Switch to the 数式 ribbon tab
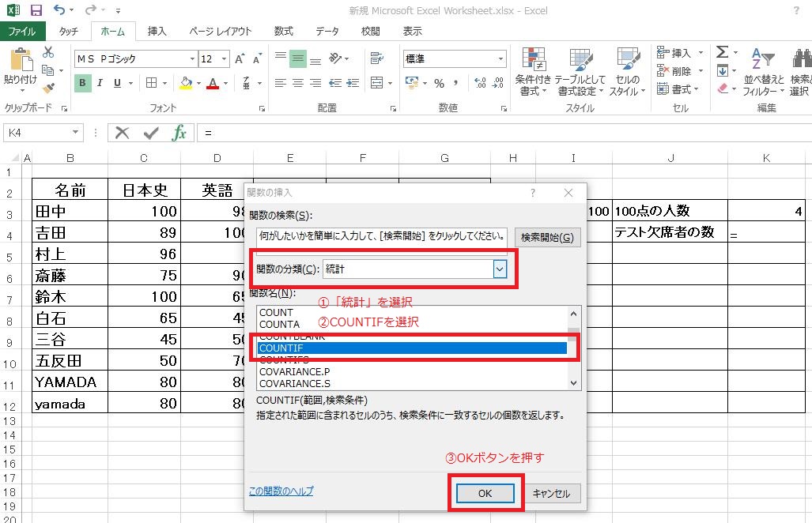This screenshot has height=523, width=812. click(283, 32)
